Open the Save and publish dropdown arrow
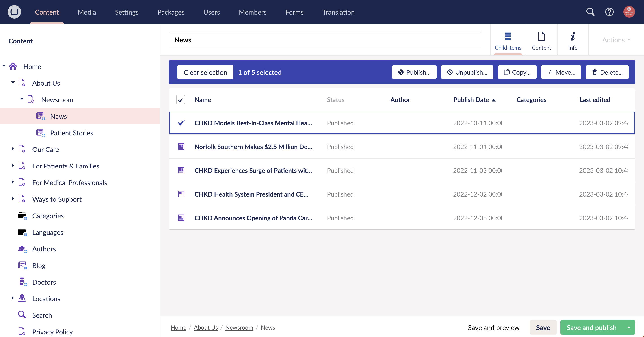 pos(629,328)
